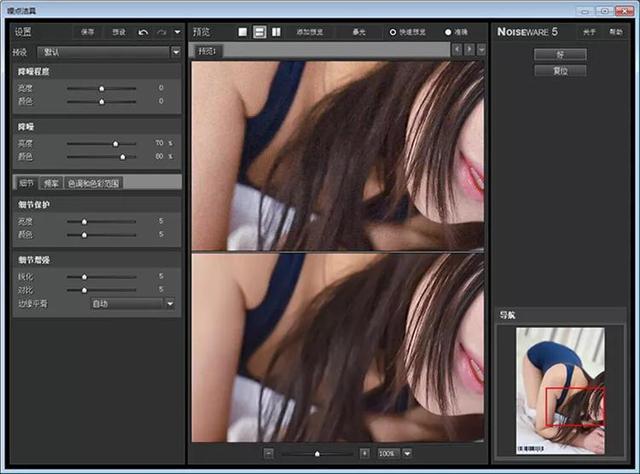Select vertical split preview icon
The height and width of the screenshot is (474, 640).
click(276, 32)
